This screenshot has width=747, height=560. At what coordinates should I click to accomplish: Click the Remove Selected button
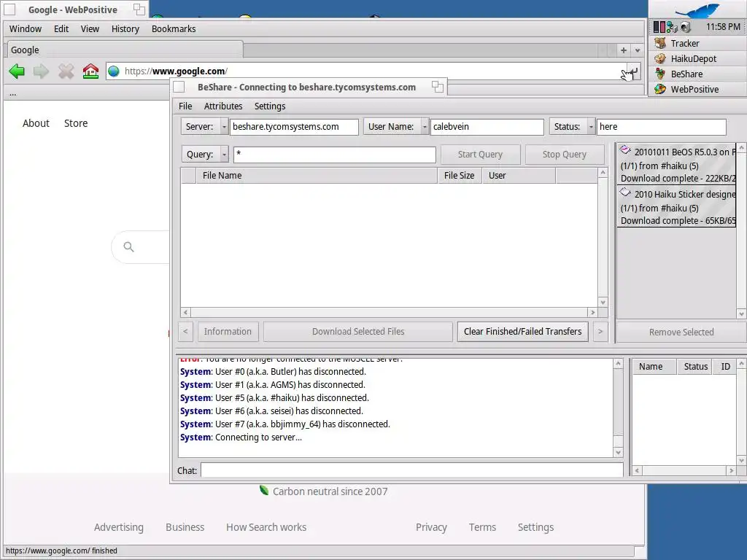681,332
